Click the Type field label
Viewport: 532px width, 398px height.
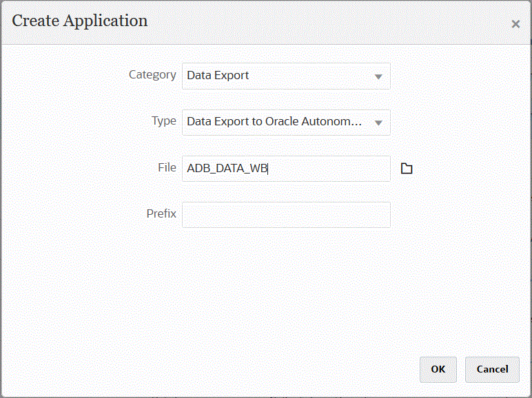[x=164, y=121]
